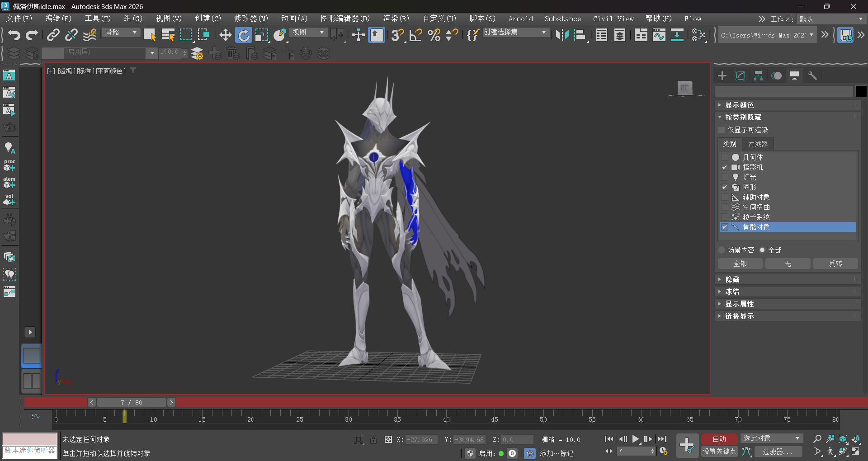Open the 创建选择集 named selection dropdown
This screenshot has height=461, width=868.
click(x=515, y=33)
